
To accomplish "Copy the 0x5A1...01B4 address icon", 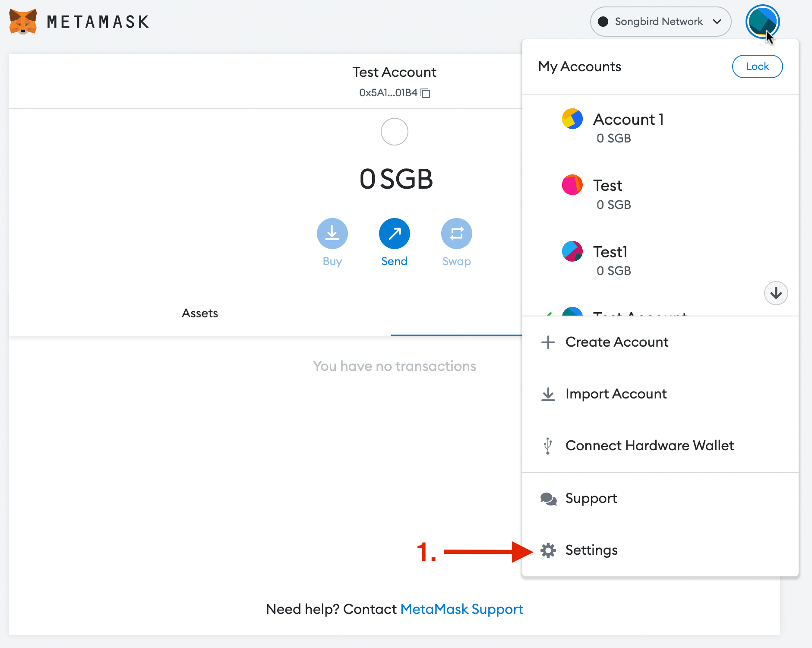I will click(426, 93).
